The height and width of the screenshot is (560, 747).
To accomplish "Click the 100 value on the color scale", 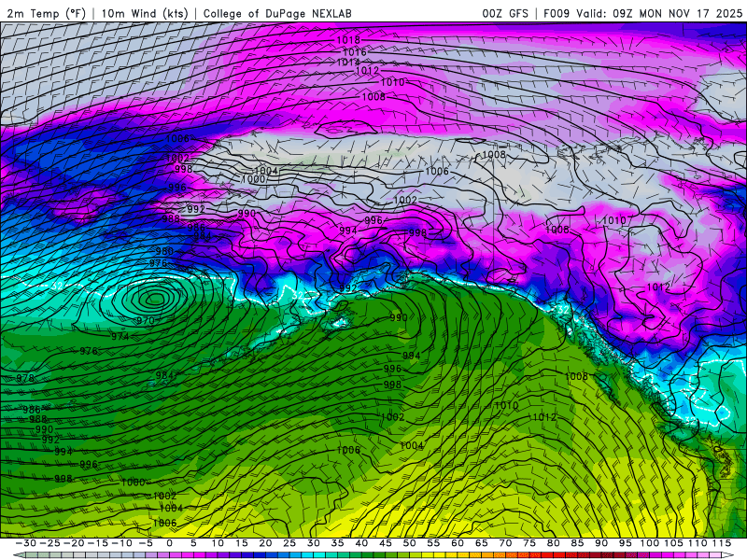I will 649,543.
